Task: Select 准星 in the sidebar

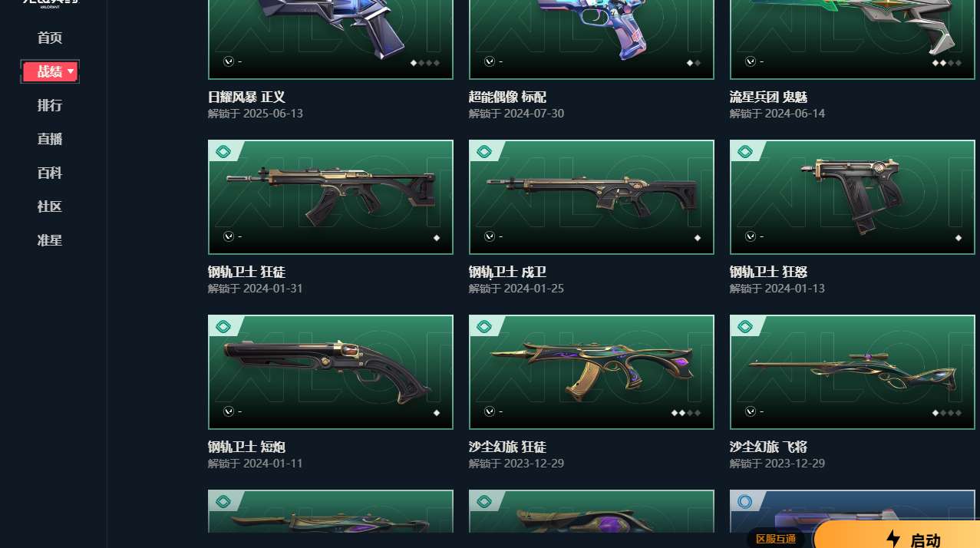Action: click(50, 240)
